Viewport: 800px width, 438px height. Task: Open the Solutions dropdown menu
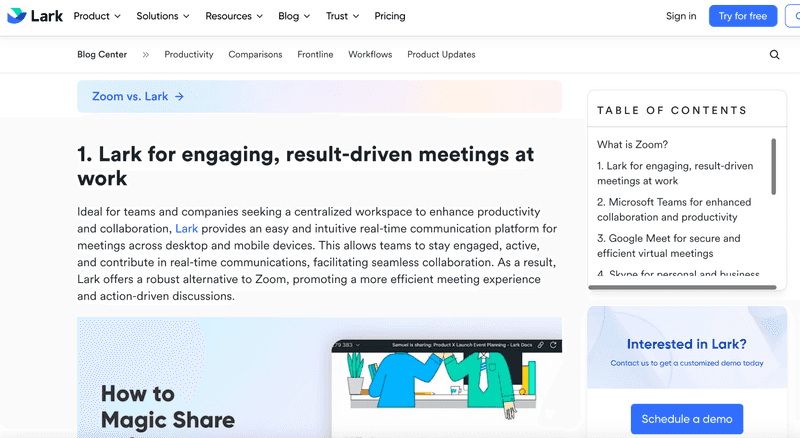[x=163, y=16]
